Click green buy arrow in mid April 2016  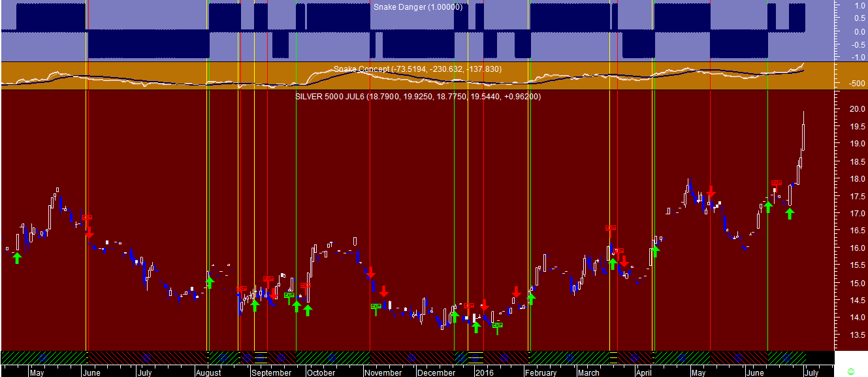[655, 251]
